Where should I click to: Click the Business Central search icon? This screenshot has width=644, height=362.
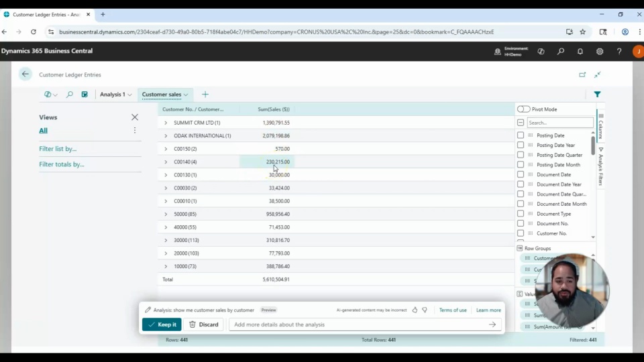point(561,52)
